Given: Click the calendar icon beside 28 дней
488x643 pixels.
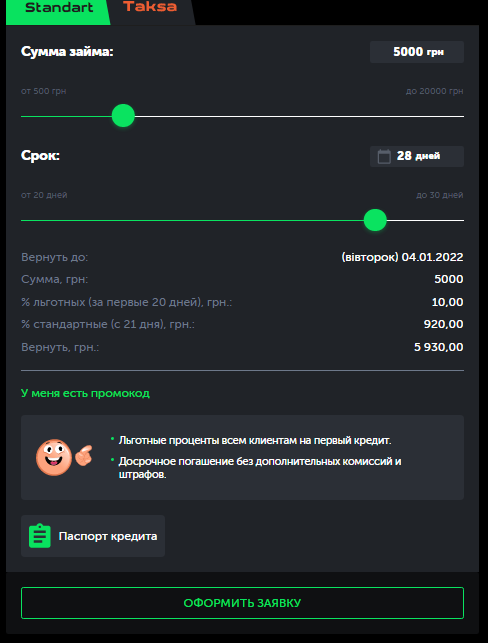Looking at the screenshot, I should 384,156.
